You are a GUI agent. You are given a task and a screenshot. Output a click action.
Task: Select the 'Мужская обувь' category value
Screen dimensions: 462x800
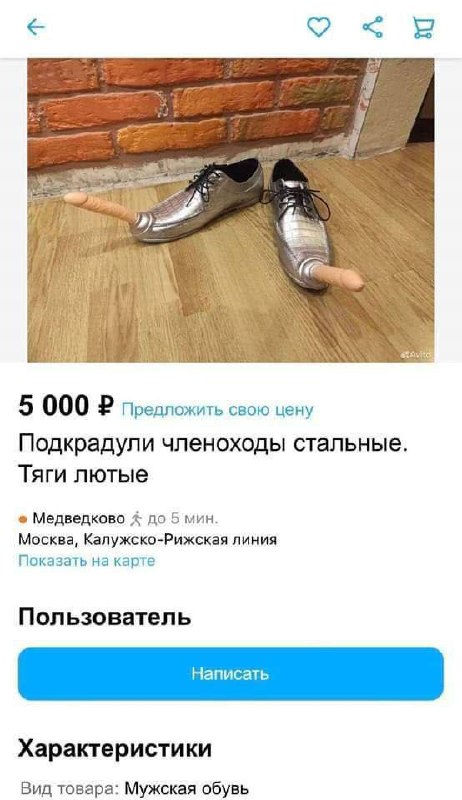point(187,788)
